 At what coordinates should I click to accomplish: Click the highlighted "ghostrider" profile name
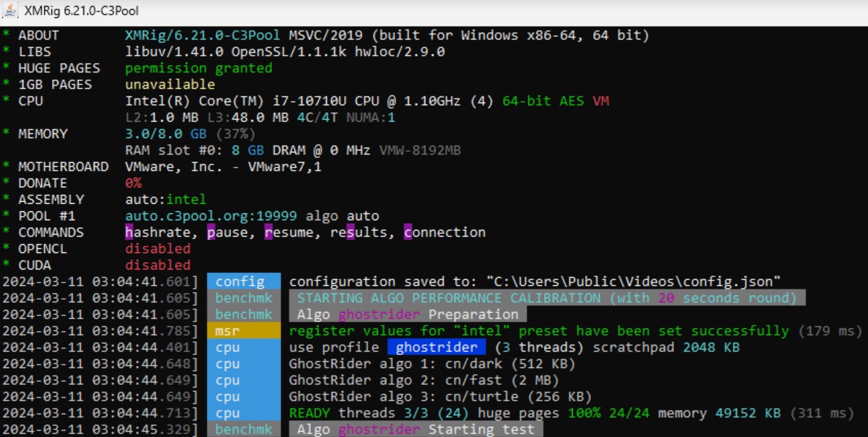437,347
